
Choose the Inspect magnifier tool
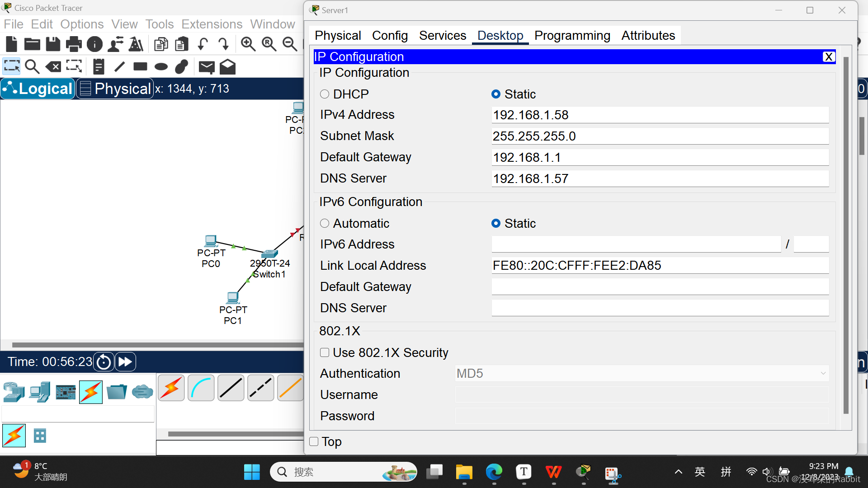click(x=32, y=66)
